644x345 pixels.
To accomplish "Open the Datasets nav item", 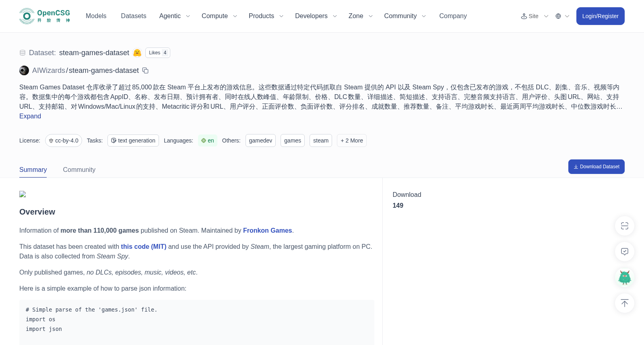I will point(134,16).
